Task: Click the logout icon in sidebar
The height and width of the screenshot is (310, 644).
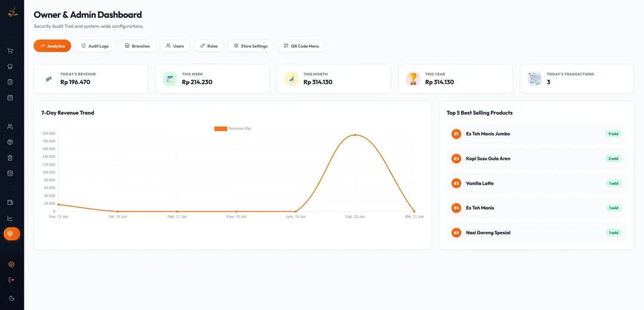Action: (11, 280)
